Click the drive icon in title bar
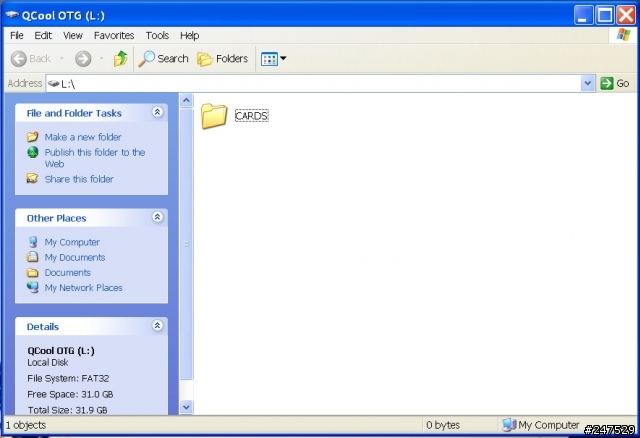This screenshot has width=640, height=438. click(x=12, y=15)
